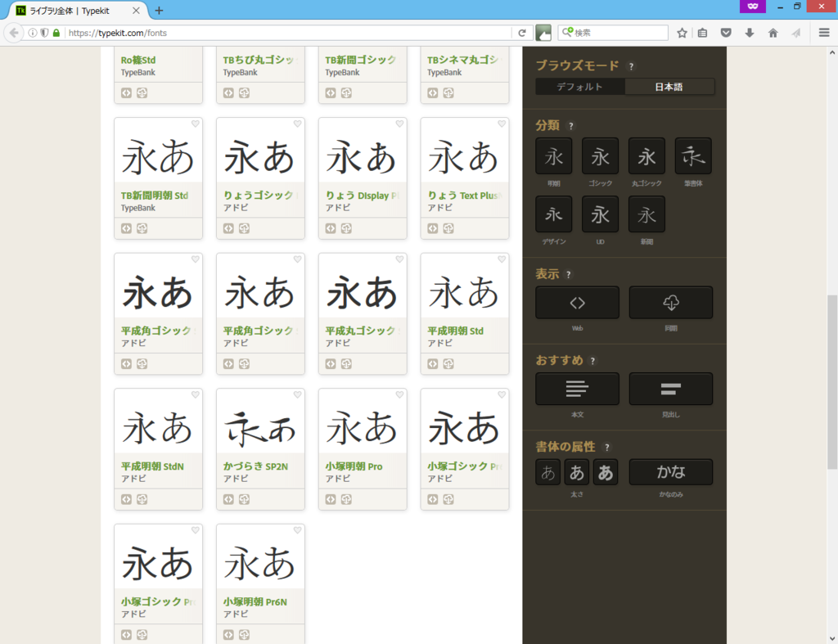Viewport: 838px width, 644px height.
Task: Switch browse mode to 日本語
Action: (669, 87)
